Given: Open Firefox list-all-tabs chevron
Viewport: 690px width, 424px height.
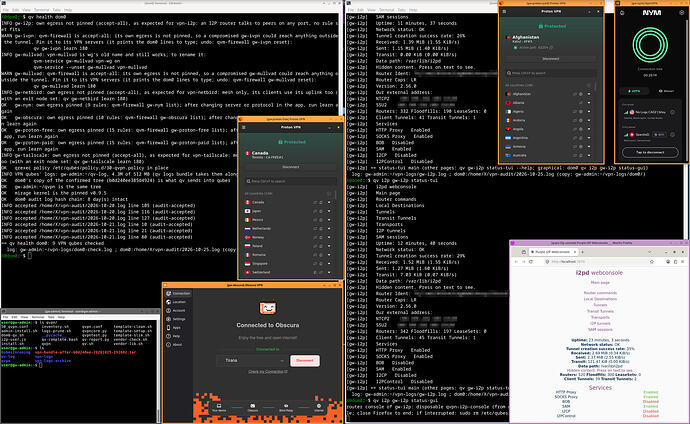Looking at the screenshot, I should click(649, 252).
